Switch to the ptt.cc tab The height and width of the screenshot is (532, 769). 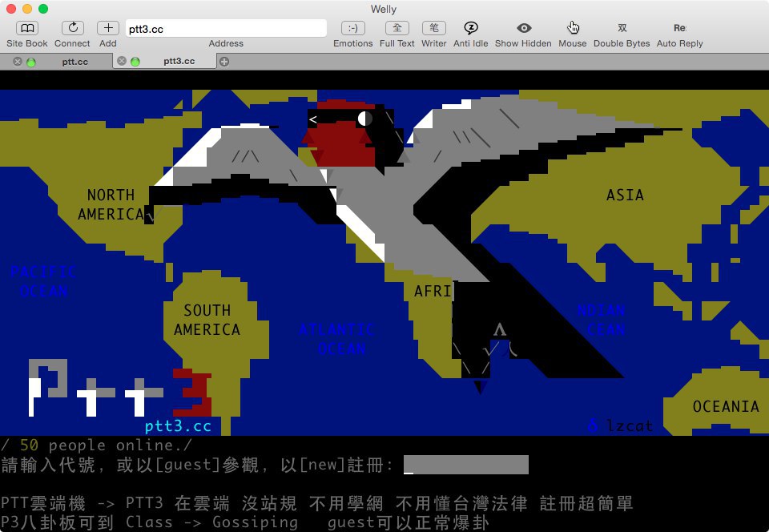click(75, 61)
